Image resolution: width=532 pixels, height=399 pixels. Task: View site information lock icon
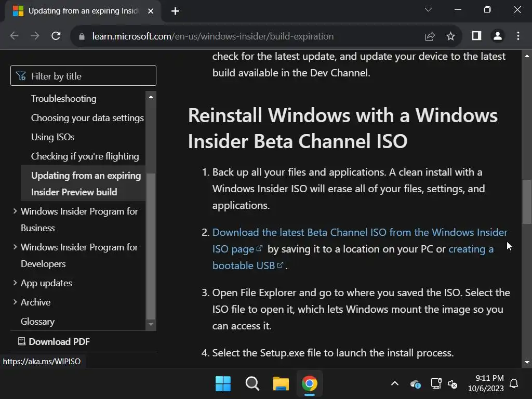[x=82, y=36]
